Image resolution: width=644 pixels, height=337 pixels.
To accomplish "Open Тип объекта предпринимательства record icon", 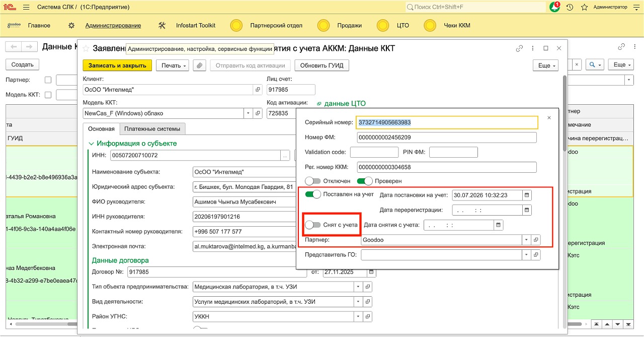I will click(x=368, y=287).
